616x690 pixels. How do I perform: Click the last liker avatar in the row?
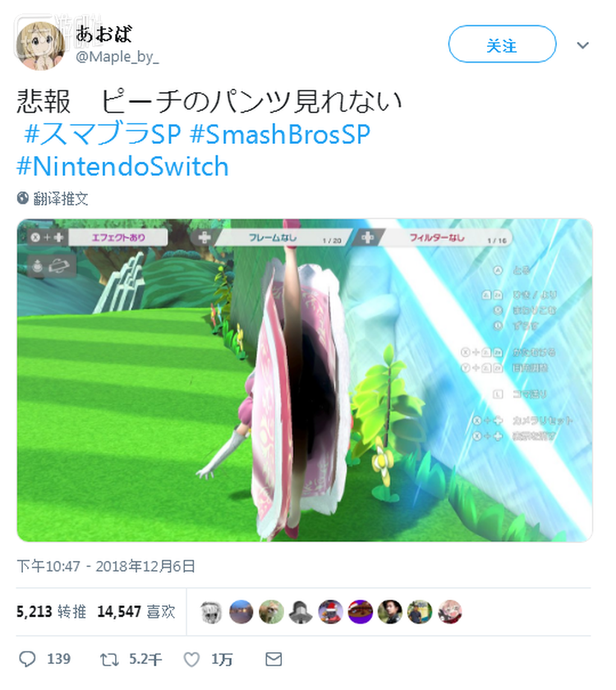click(x=450, y=612)
